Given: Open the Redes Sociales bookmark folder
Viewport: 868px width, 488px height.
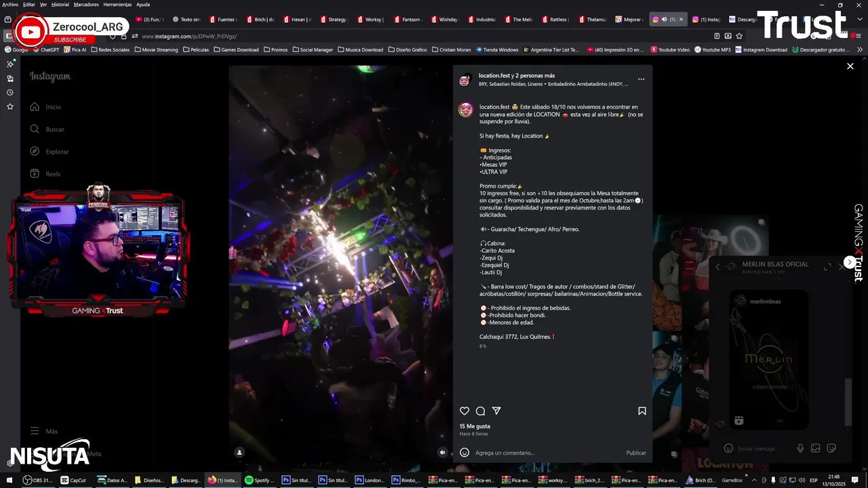Looking at the screenshot, I should pyautogui.click(x=109, y=49).
